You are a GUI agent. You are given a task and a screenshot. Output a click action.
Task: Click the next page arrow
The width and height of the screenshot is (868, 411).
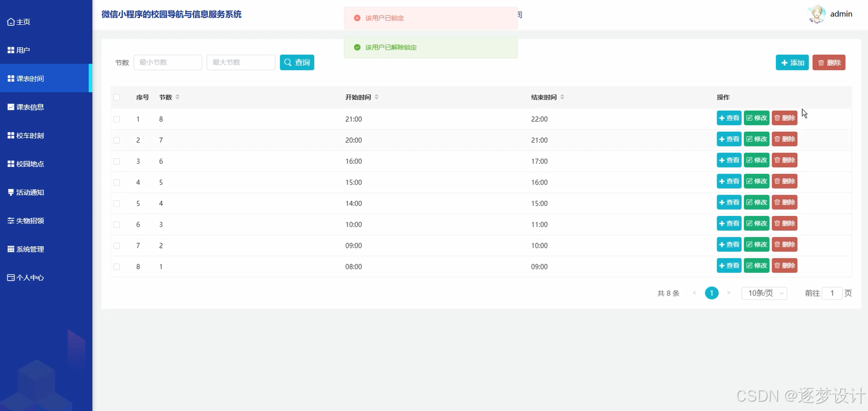(729, 293)
